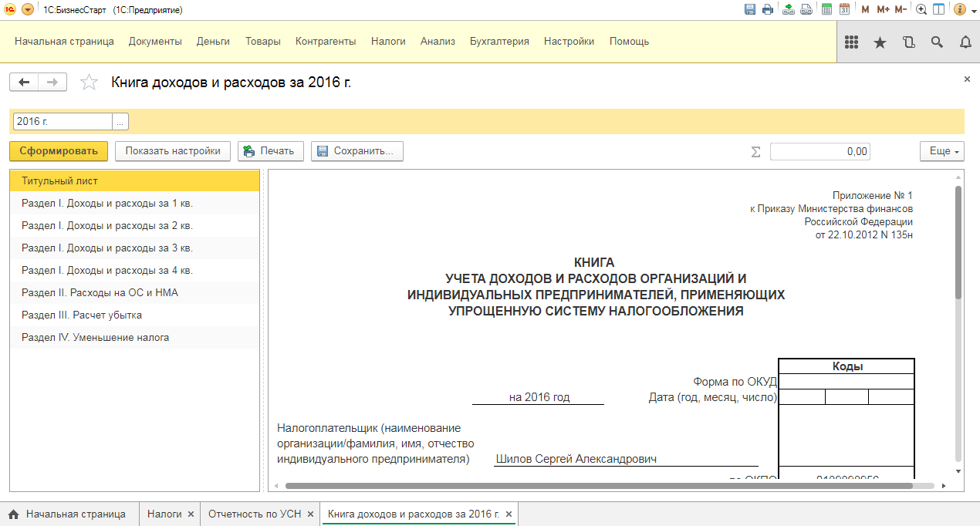The image size is (980, 526).
Task: Click the horizontal scrollbar of the document
Action: (x=598, y=486)
